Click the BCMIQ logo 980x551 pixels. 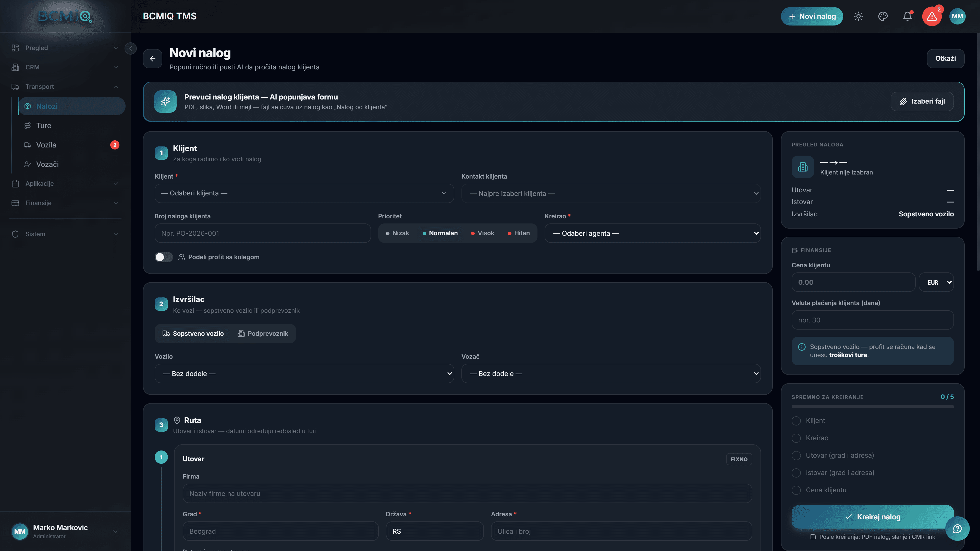[x=65, y=16]
